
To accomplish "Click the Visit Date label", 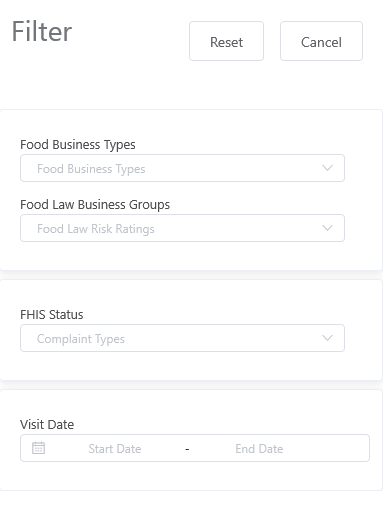I will point(47,425).
